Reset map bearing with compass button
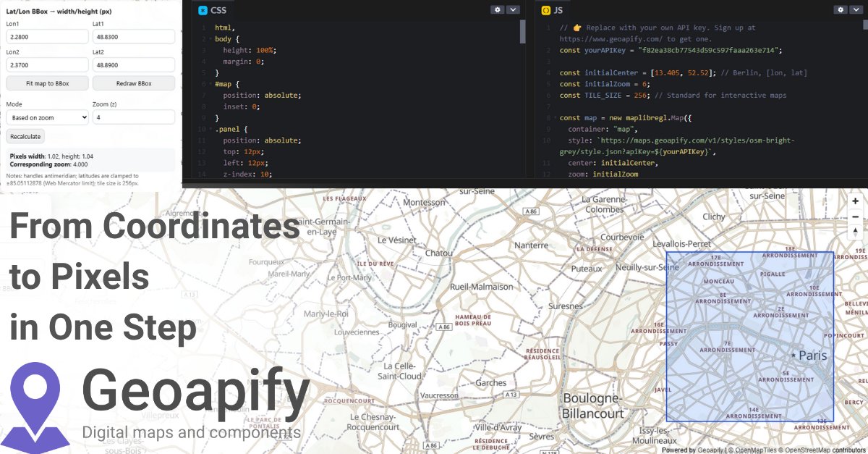 point(856,231)
